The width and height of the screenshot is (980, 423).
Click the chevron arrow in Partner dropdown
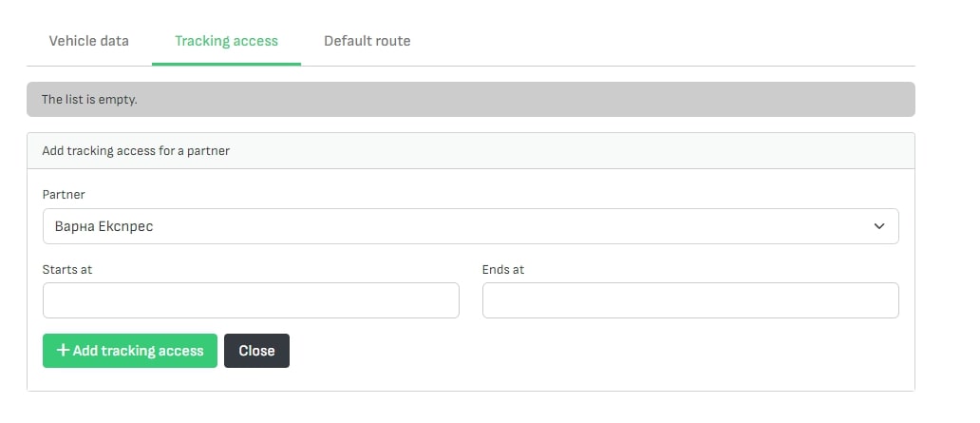click(x=879, y=226)
